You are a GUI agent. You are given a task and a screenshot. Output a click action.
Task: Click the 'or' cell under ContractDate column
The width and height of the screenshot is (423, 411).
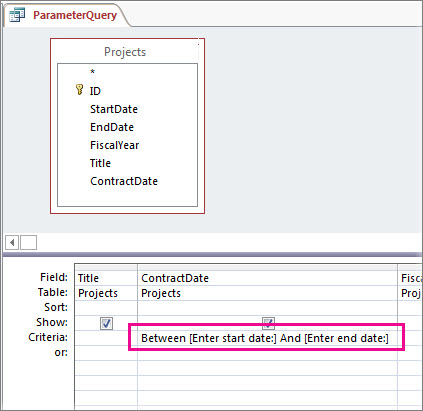click(x=267, y=353)
